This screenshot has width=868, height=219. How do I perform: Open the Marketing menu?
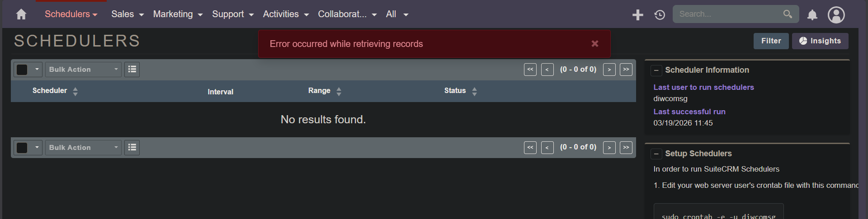[x=178, y=14]
